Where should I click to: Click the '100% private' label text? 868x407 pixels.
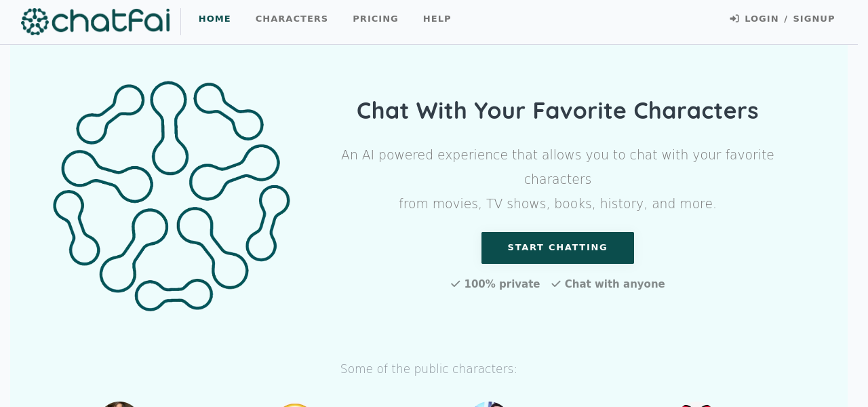(502, 284)
